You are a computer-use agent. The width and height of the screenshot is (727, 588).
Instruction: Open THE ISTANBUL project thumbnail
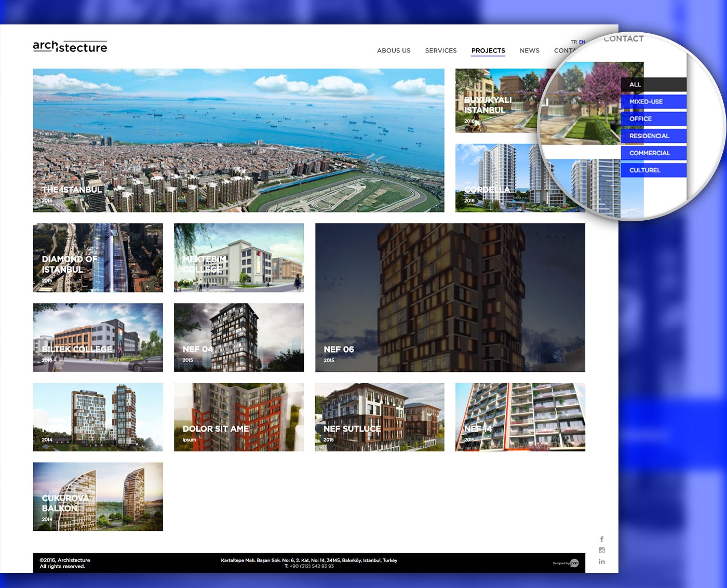tap(239, 140)
